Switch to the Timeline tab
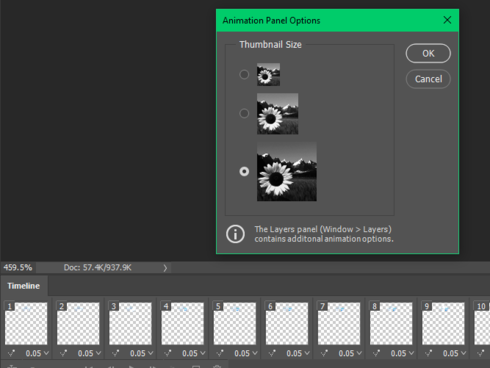This screenshot has height=368, width=490. pyautogui.click(x=24, y=286)
